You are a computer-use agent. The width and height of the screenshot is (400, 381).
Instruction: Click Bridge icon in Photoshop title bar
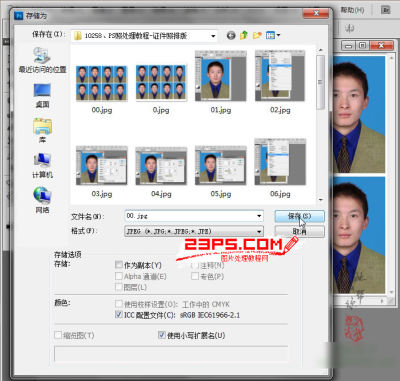[386, 10]
